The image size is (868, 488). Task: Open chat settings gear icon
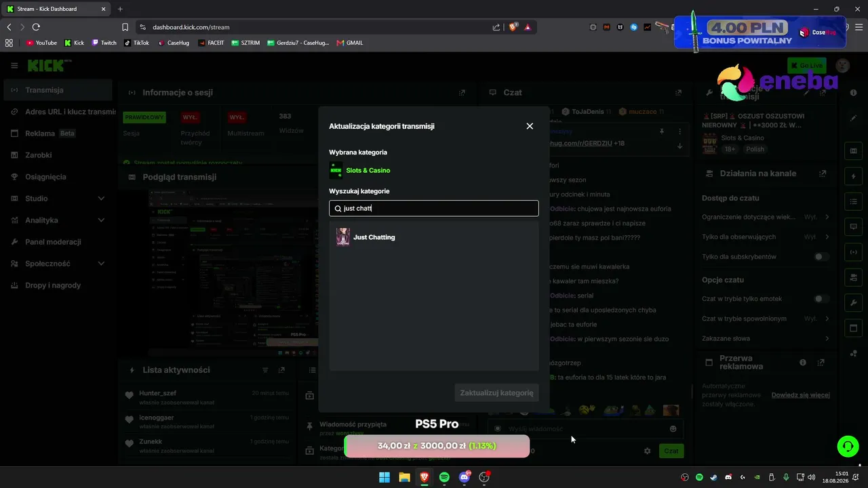point(647,451)
